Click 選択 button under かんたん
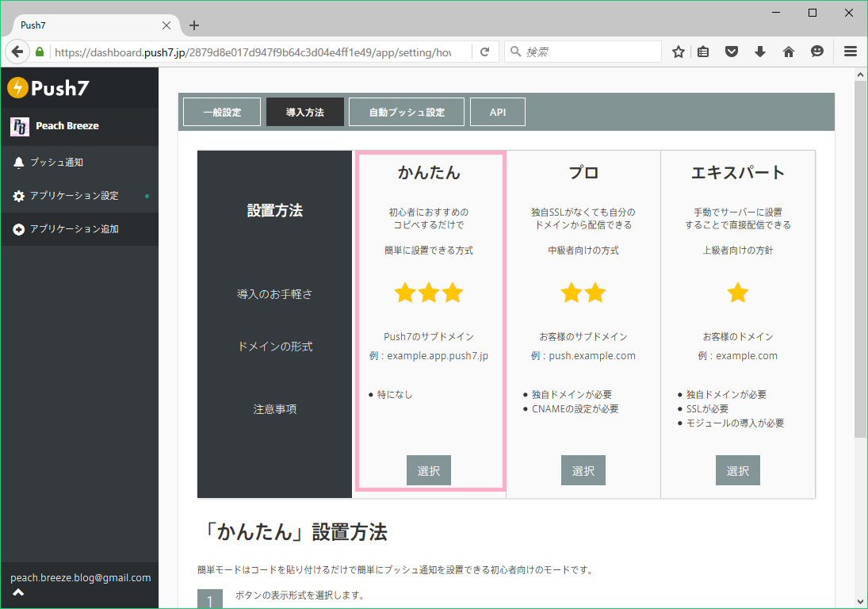Screen dimensions: 868x609 (x=429, y=470)
